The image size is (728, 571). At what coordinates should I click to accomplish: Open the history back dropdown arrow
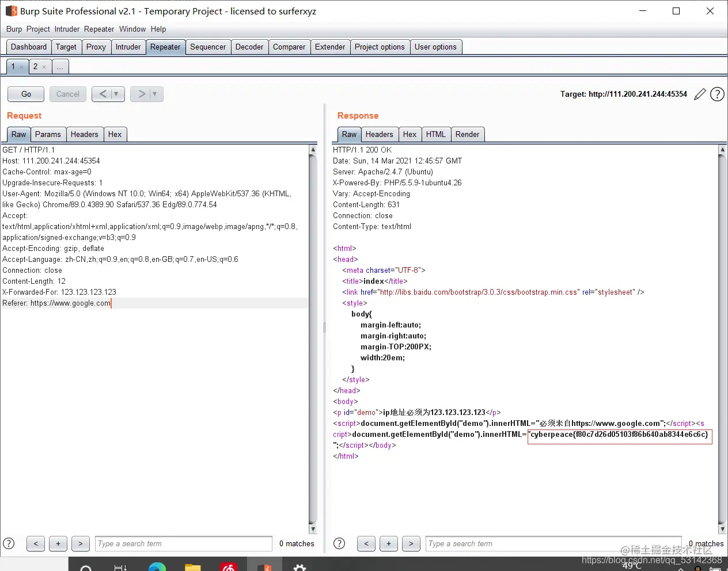click(116, 94)
